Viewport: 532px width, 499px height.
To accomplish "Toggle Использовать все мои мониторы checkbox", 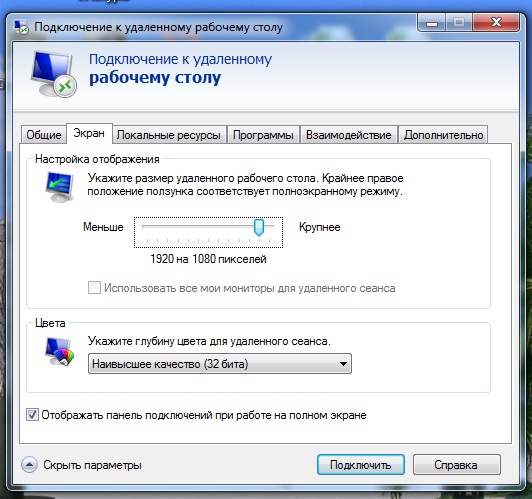I will tap(94, 288).
